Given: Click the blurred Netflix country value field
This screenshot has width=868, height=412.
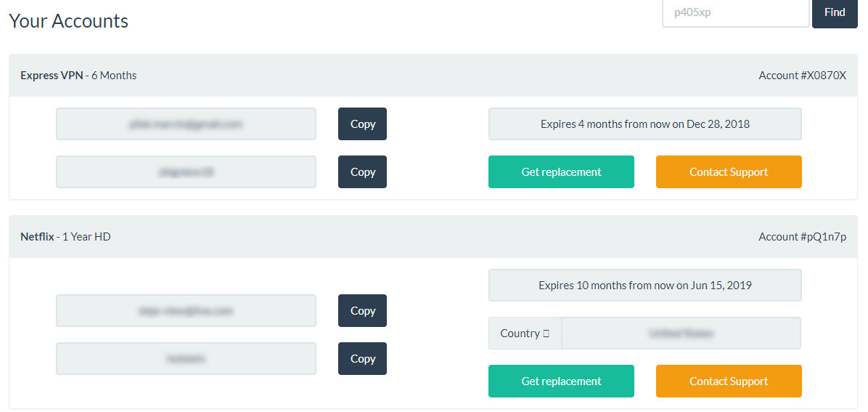Looking at the screenshot, I should pos(681,334).
